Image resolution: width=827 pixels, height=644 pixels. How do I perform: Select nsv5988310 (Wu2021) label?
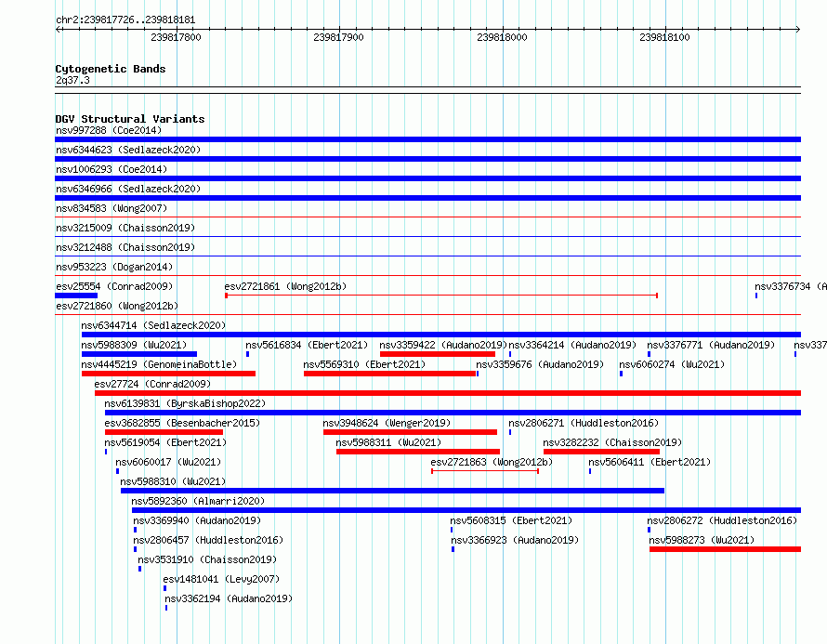point(173,481)
